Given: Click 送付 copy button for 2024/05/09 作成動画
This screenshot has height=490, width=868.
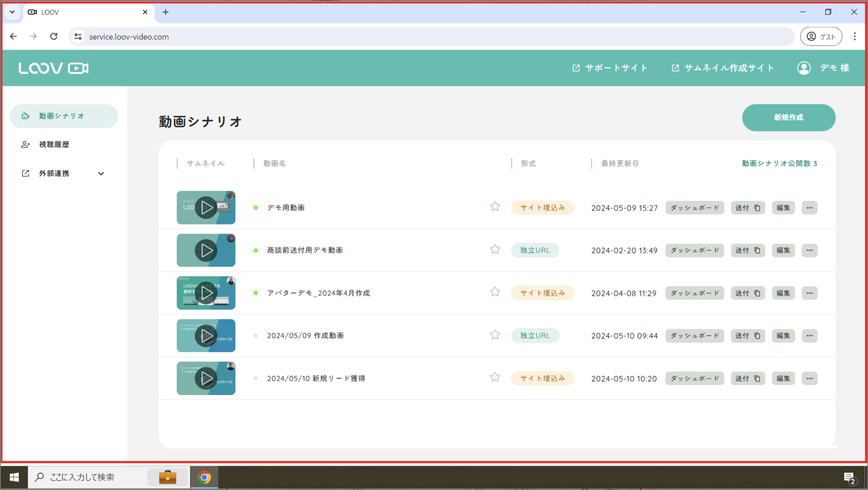Looking at the screenshot, I should click(748, 336).
